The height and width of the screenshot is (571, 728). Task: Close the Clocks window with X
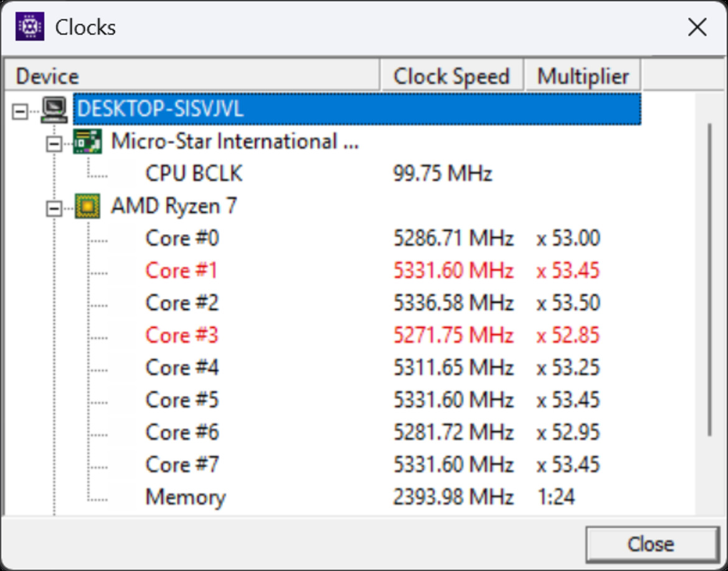pyautogui.click(x=697, y=27)
